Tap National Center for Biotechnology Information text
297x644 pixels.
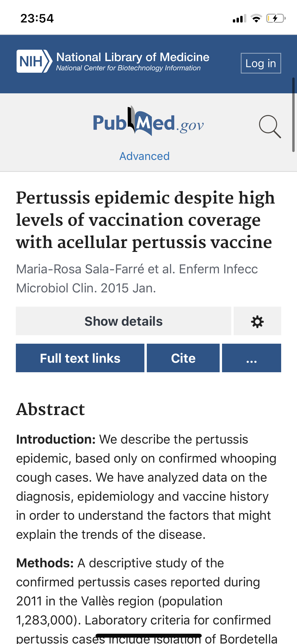point(128,68)
